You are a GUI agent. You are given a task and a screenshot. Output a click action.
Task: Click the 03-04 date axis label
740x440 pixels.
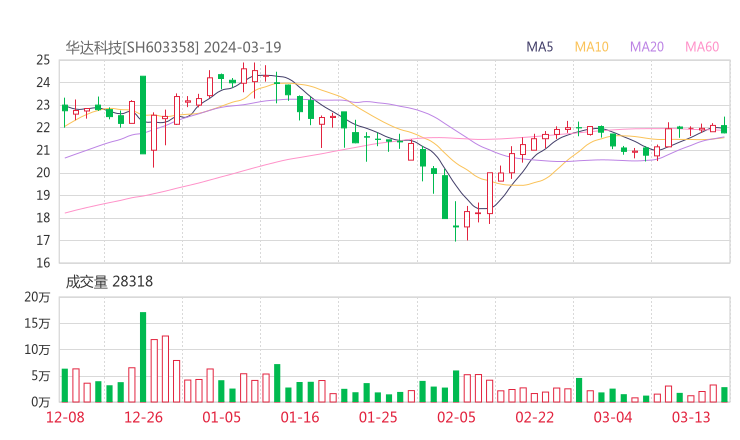tap(613, 417)
